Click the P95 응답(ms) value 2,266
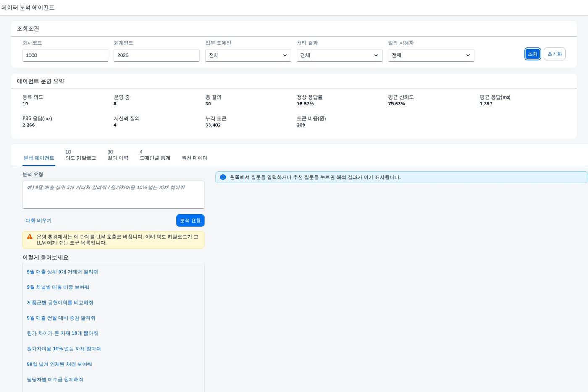The width and height of the screenshot is (588, 392). tap(29, 125)
